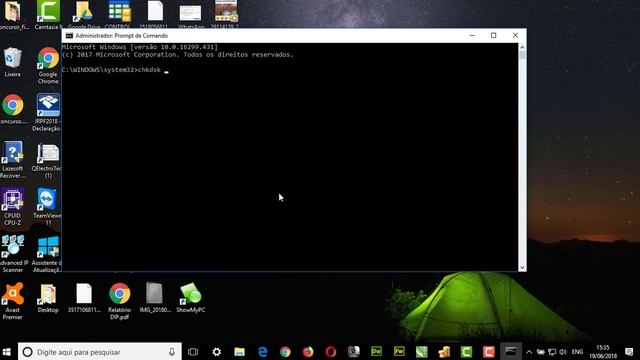Select the Google Chrome desktop shortcut
This screenshot has width=640, height=360.
tap(48, 65)
